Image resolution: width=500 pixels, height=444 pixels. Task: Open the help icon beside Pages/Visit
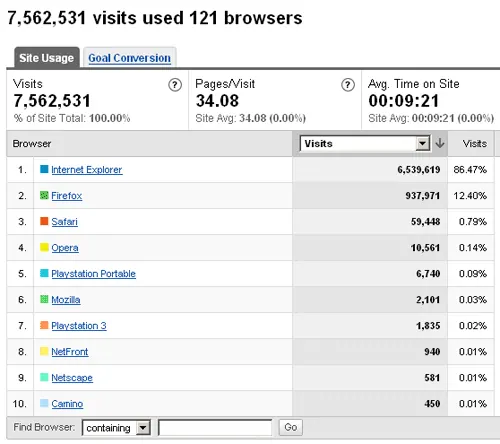(x=348, y=85)
